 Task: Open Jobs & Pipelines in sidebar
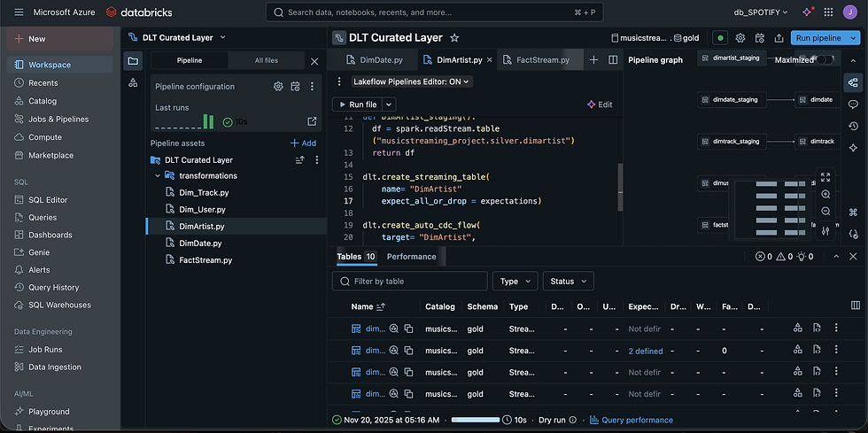[60, 119]
